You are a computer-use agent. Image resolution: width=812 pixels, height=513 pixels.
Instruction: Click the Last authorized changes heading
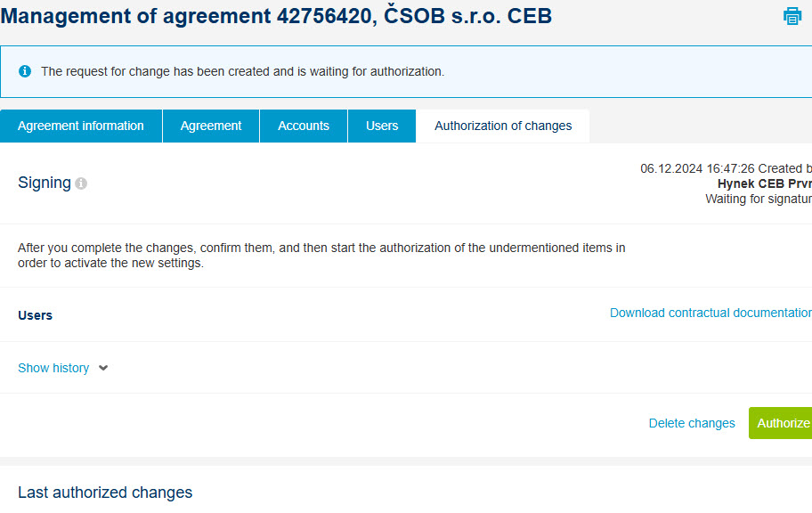(105, 493)
